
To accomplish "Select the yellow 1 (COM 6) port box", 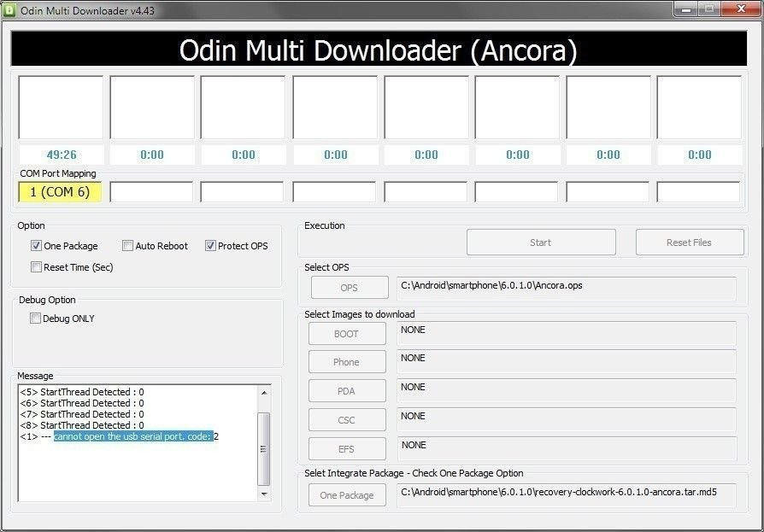I will pyautogui.click(x=60, y=192).
